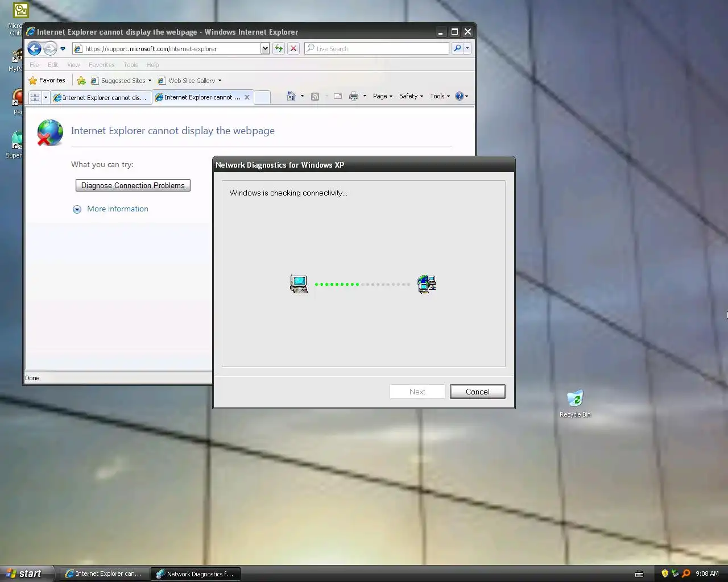Open the Tools command bar menu

[x=440, y=96]
